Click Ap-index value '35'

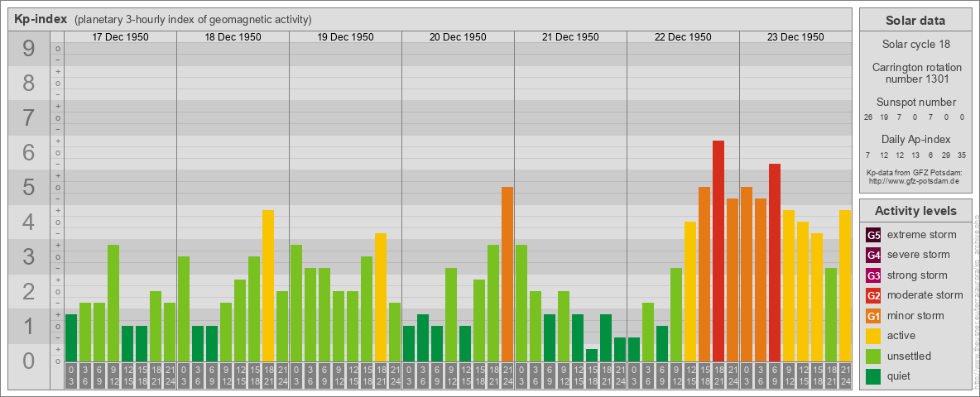click(961, 155)
